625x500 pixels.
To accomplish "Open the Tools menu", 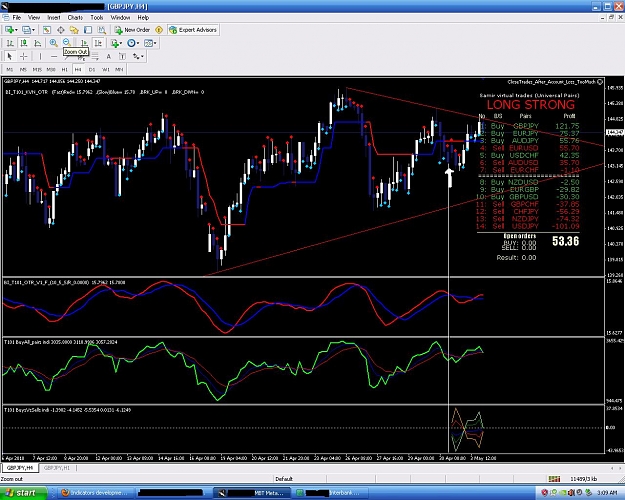I will (97, 18).
